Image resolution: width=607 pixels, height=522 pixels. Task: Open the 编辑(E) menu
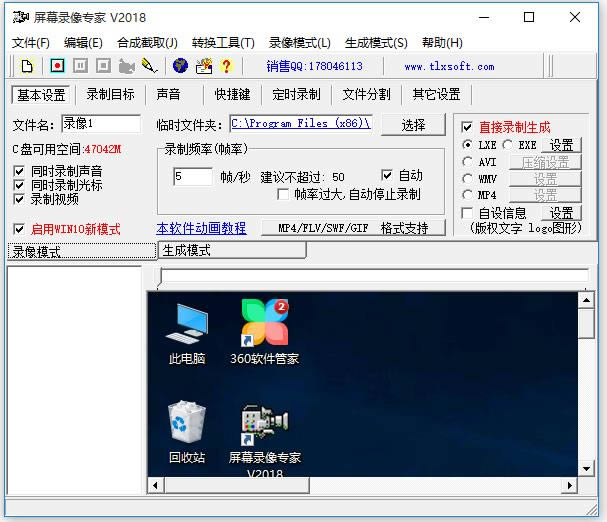coord(83,43)
